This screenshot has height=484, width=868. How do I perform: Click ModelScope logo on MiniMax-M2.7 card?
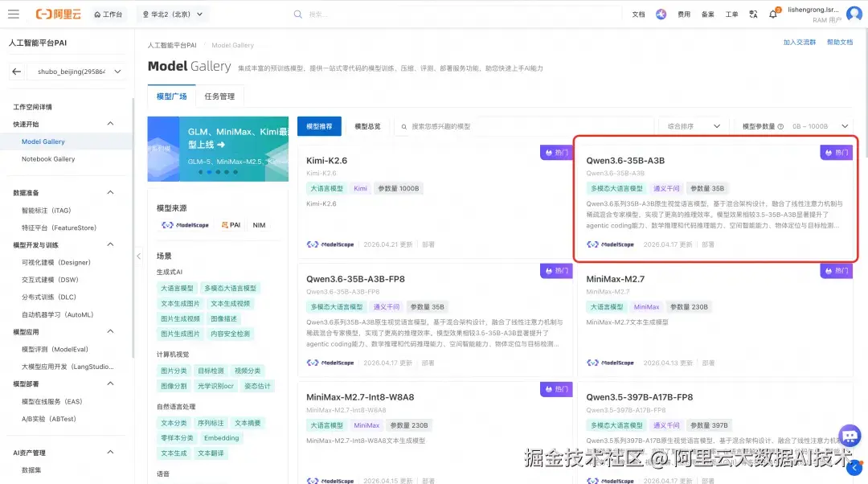pos(610,363)
